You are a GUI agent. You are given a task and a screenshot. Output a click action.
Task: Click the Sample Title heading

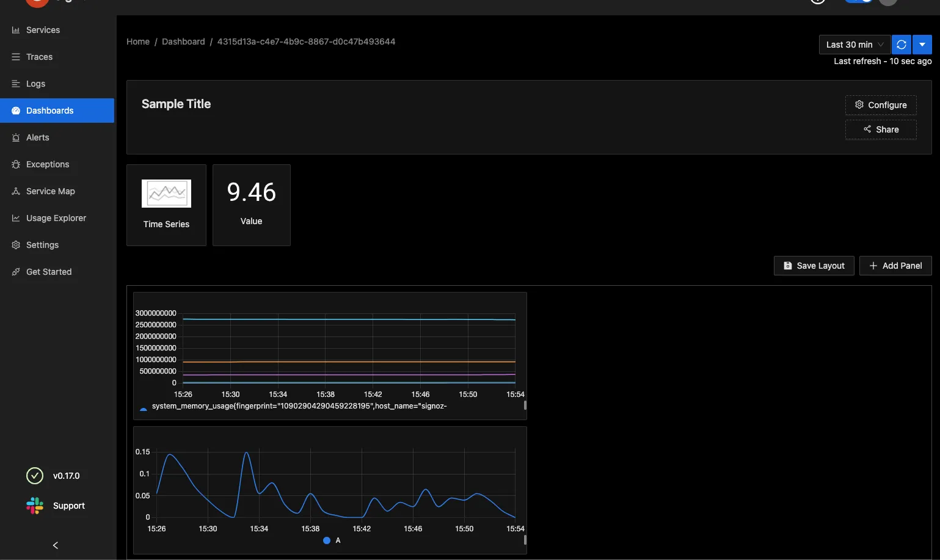(176, 104)
